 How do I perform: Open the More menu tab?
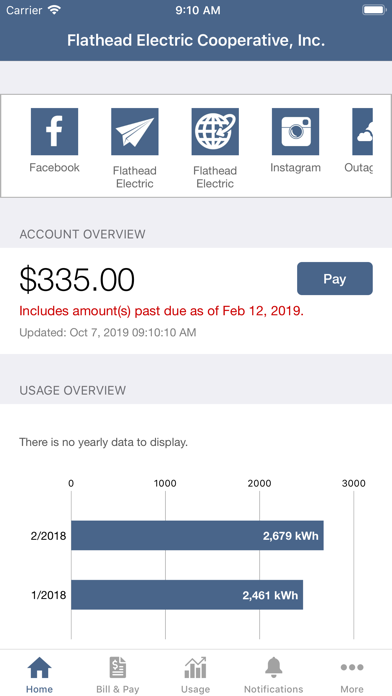(x=352, y=675)
